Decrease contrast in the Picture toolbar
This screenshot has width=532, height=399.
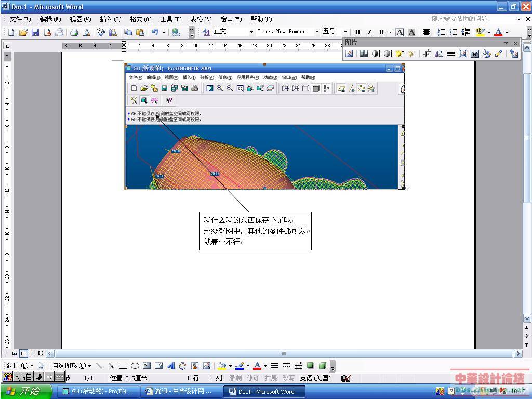pos(388,54)
